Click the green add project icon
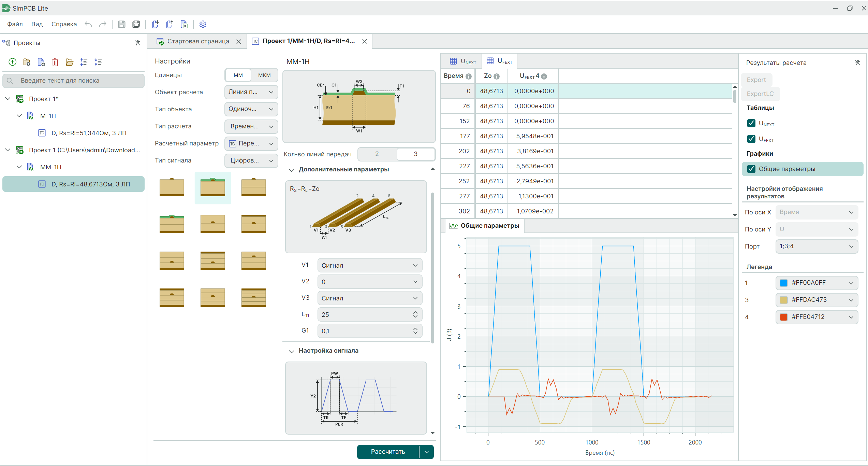This screenshot has height=466, width=868. (x=13, y=62)
